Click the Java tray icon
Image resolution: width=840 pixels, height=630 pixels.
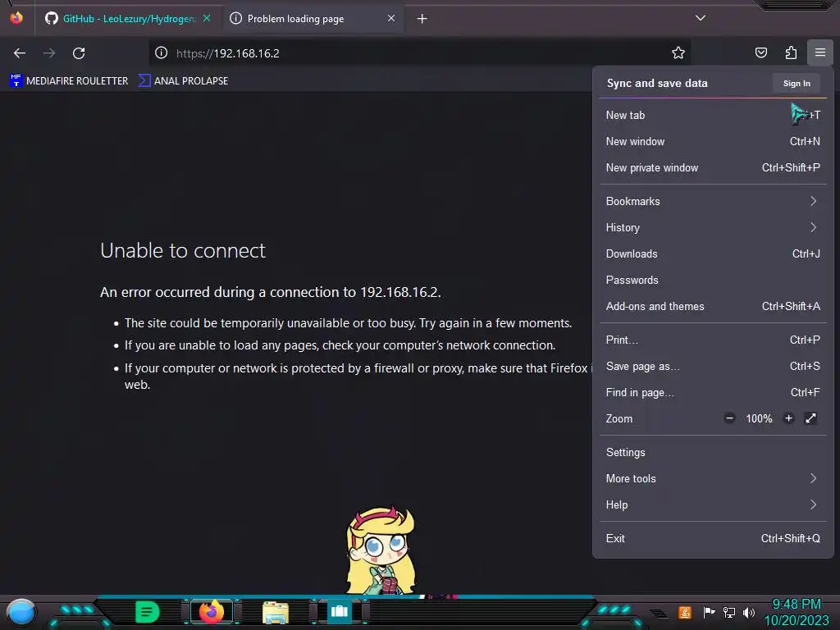(685, 612)
